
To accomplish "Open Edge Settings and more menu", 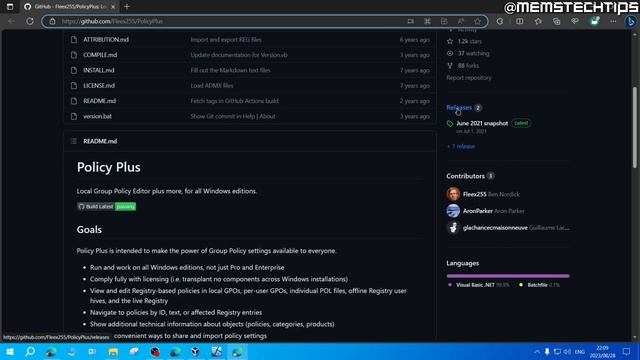I will 613,21.
